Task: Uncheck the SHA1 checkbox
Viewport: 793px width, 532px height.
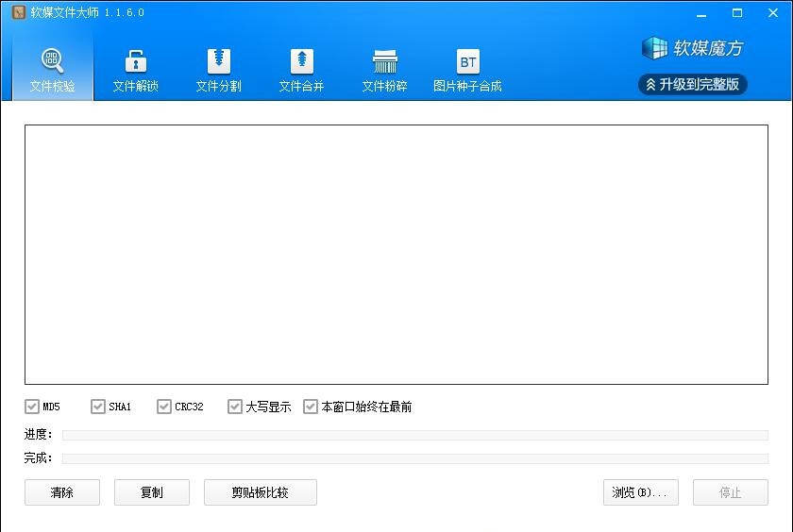Action: (x=97, y=407)
